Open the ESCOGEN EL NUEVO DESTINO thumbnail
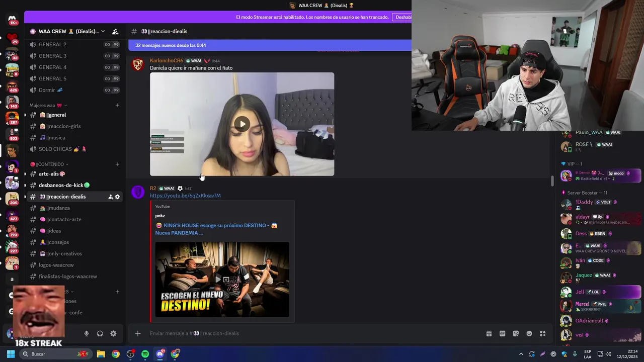The image size is (644, 362). 222,280
